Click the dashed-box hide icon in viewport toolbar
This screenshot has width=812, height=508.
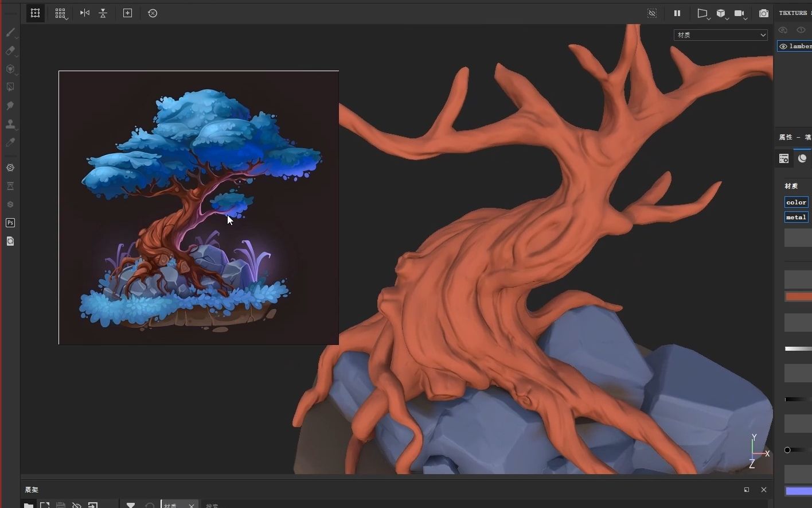(x=652, y=13)
